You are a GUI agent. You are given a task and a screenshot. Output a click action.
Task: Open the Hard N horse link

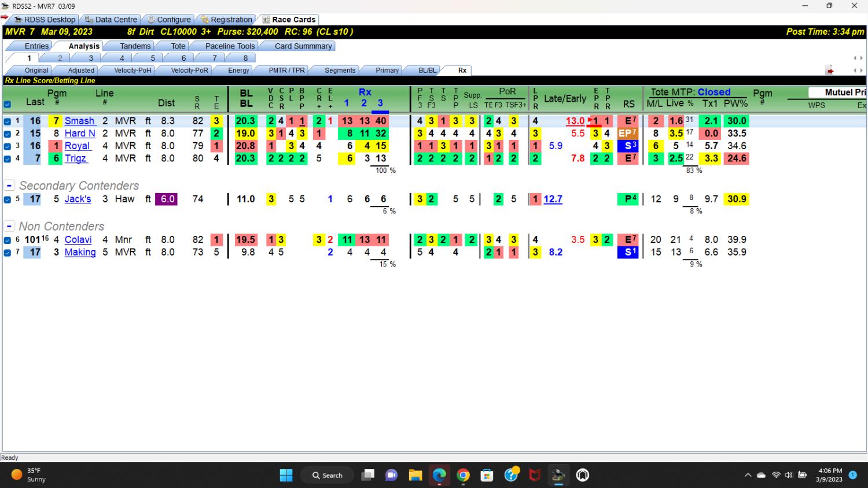pyautogui.click(x=80, y=133)
